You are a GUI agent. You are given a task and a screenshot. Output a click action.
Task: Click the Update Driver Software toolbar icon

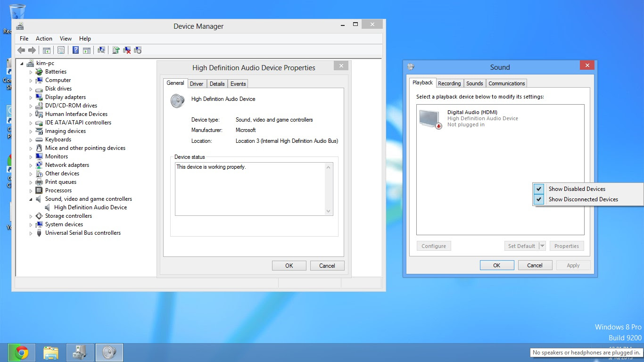point(116,50)
